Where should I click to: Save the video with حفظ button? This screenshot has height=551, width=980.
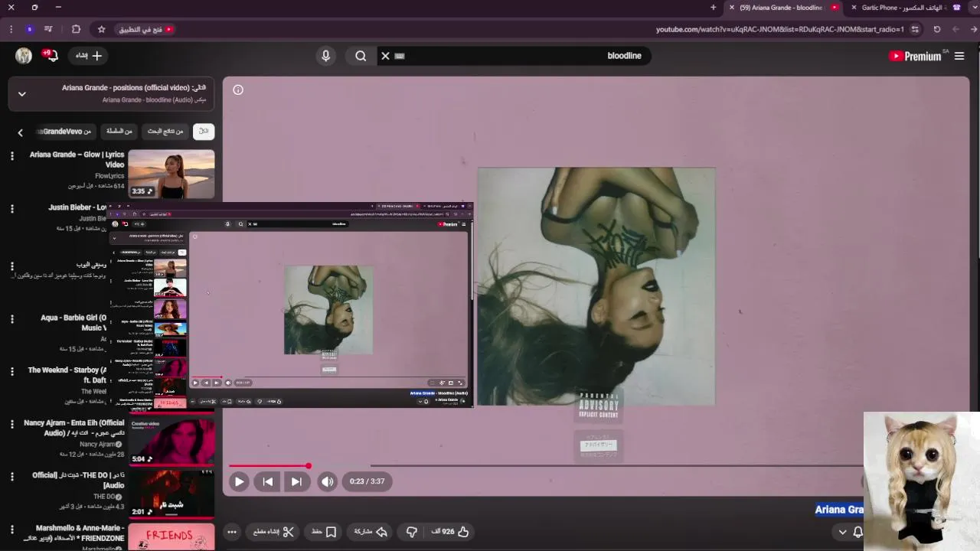pos(324,532)
